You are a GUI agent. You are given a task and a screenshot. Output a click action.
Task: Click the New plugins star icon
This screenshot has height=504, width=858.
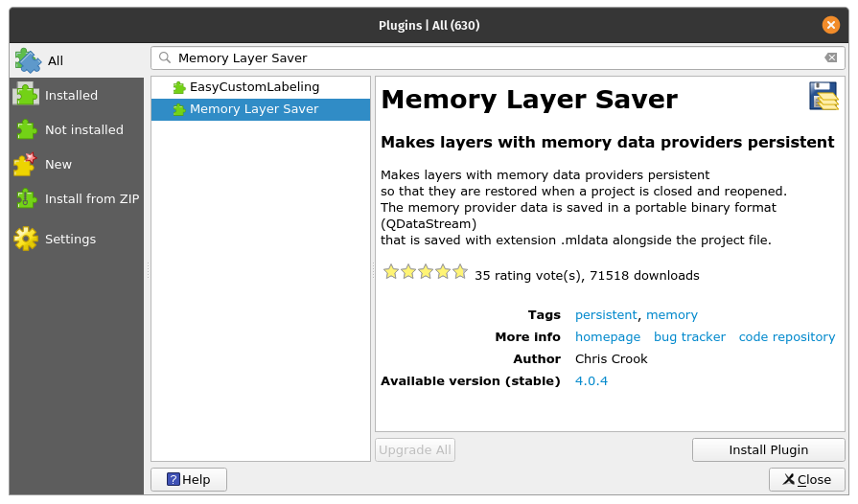(x=25, y=164)
